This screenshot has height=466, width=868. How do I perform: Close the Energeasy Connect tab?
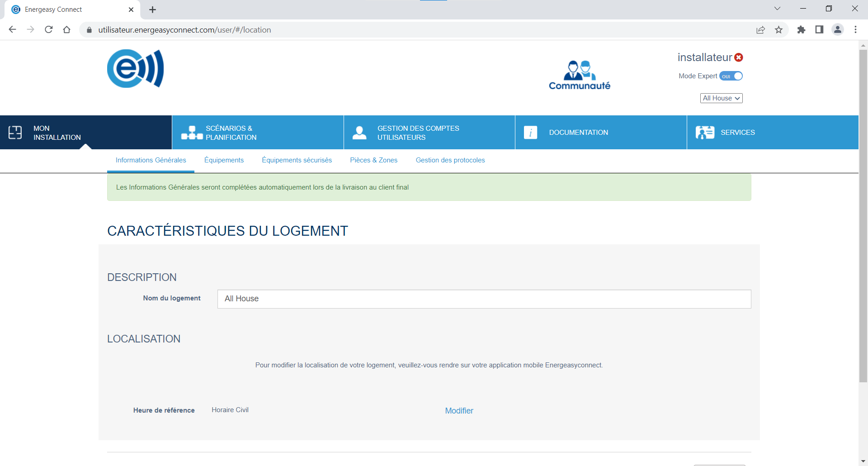coord(131,10)
